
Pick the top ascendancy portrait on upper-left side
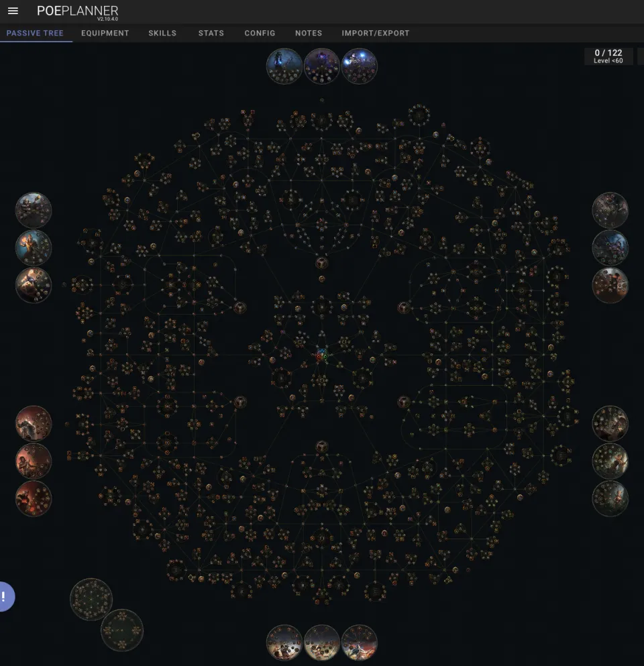[x=34, y=211]
